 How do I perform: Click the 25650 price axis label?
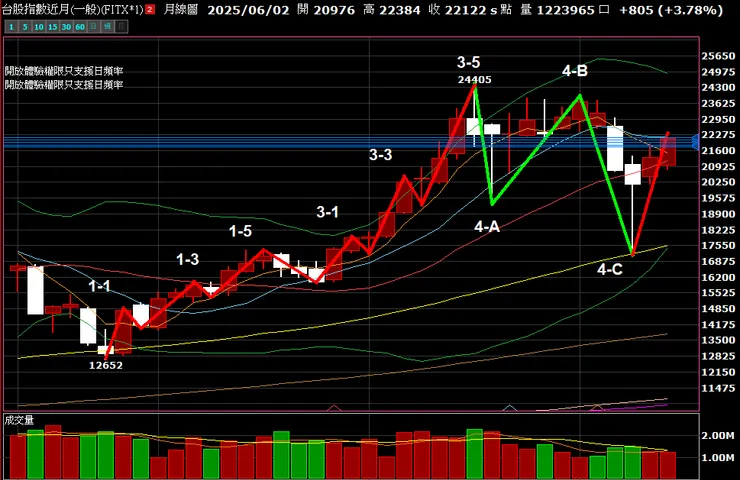point(718,56)
